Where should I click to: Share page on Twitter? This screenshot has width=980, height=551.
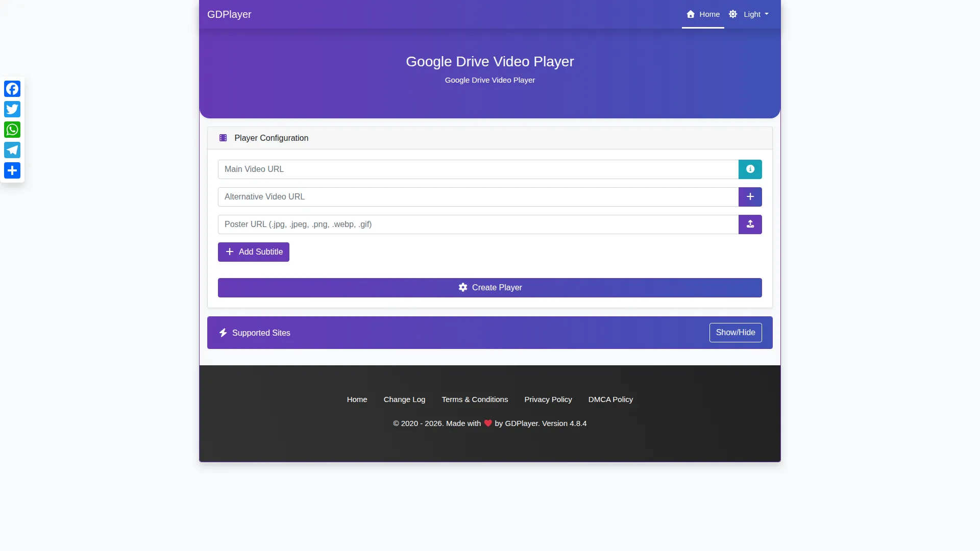pyautogui.click(x=12, y=109)
